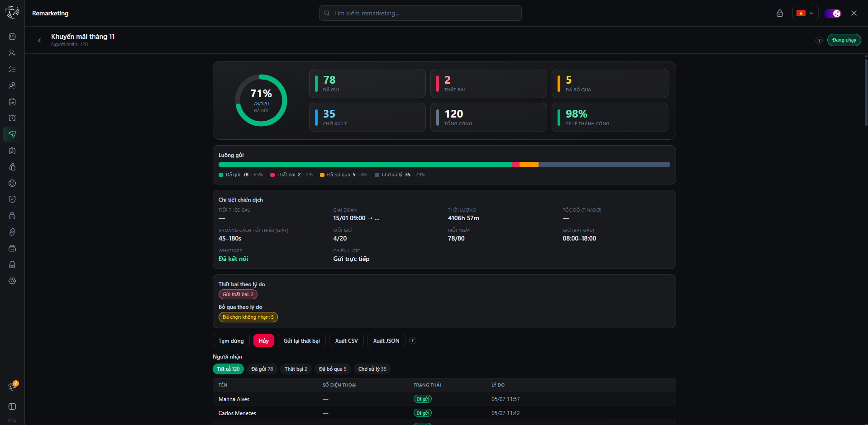868x425 pixels.
Task: Open the inbox tray sidebar icon
Action: click(12, 248)
